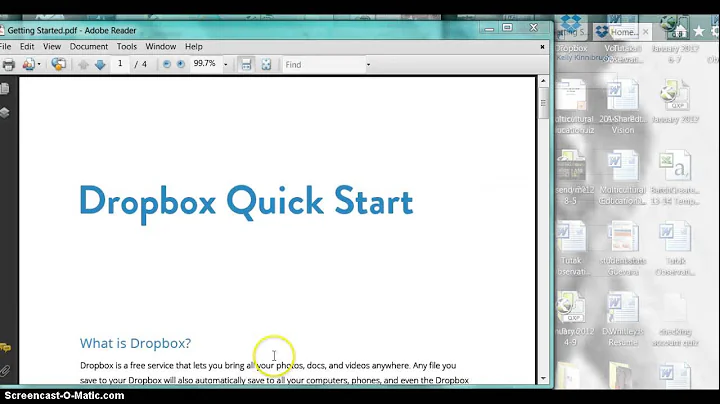Viewport: 720px width, 404px height.
Task: Open the Window menu
Action: (x=161, y=46)
